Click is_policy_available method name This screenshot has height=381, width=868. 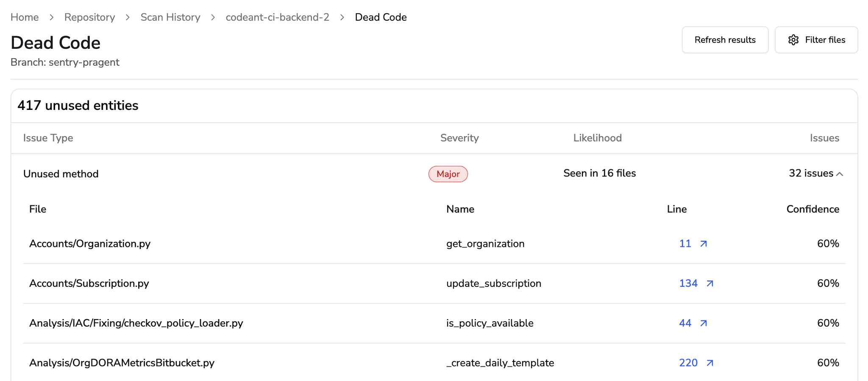point(490,323)
